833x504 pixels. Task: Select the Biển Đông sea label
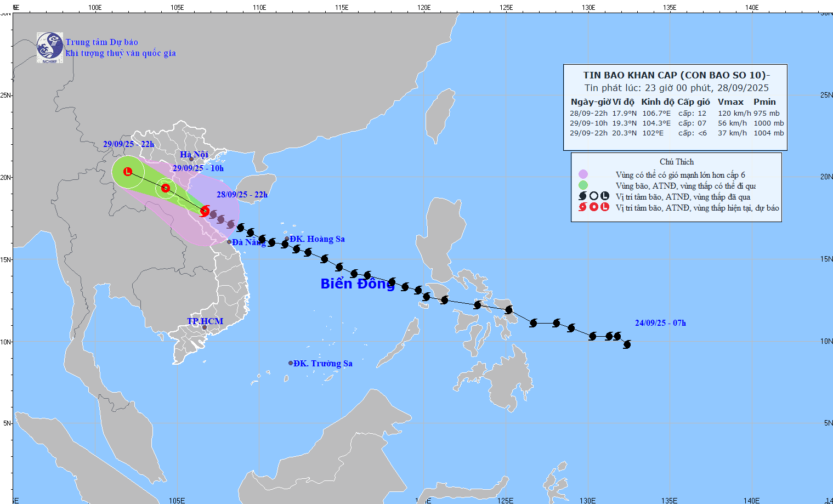click(356, 284)
